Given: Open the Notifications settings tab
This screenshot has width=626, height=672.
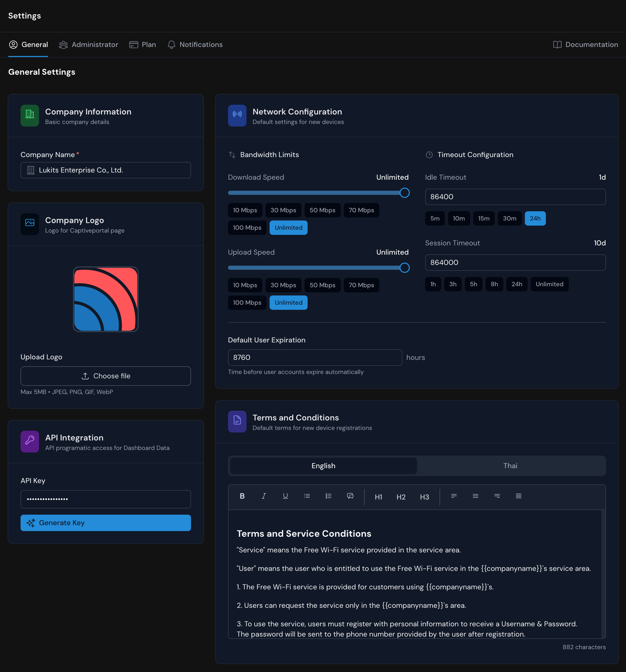Looking at the screenshot, I should coord(195,44).
